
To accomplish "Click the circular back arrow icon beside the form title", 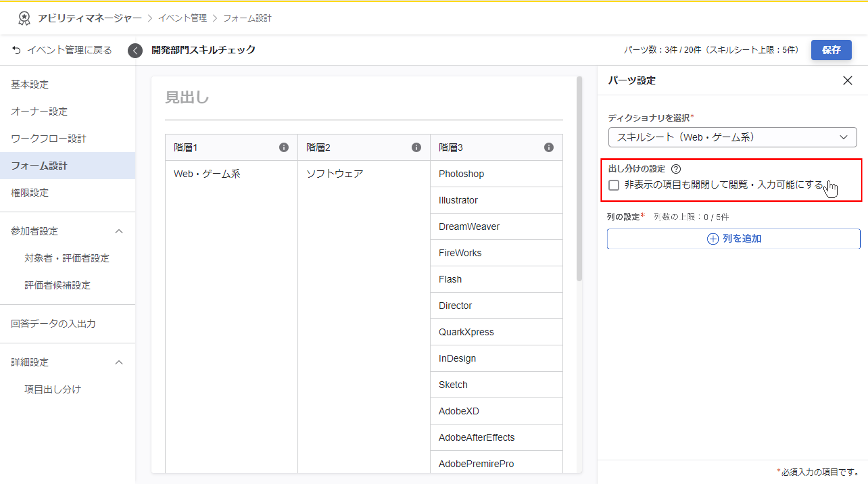I will click(135, 51).
